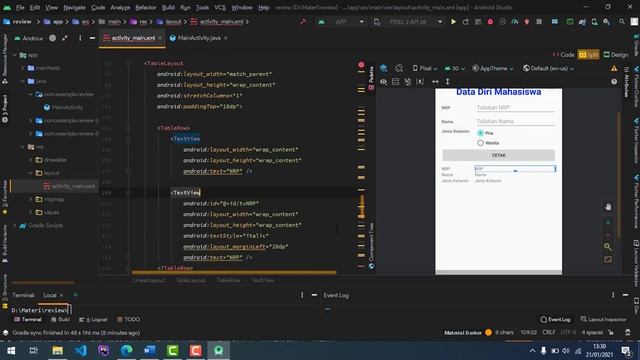The width and height of the screenshot is (640, 360).
Task: Open the Build menu
Action: [x=168, y=7]
